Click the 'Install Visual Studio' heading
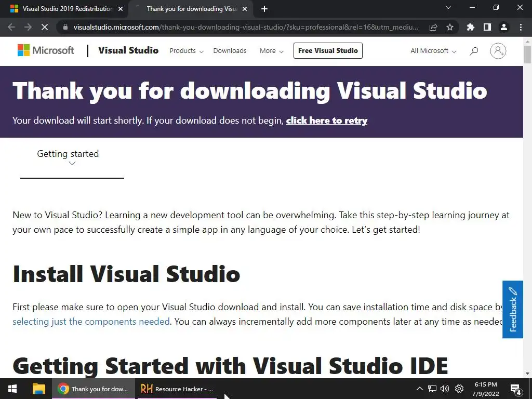 tap(126, 274)
